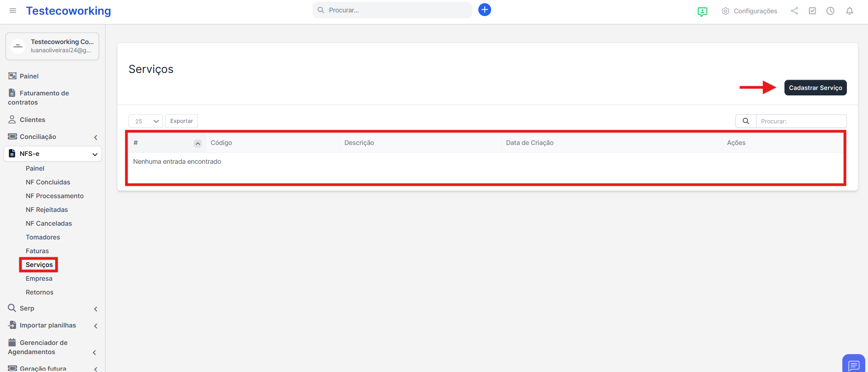Screen dimensions: 868x372
Task: Open the chat widget bubble
Action: point(853,365)
